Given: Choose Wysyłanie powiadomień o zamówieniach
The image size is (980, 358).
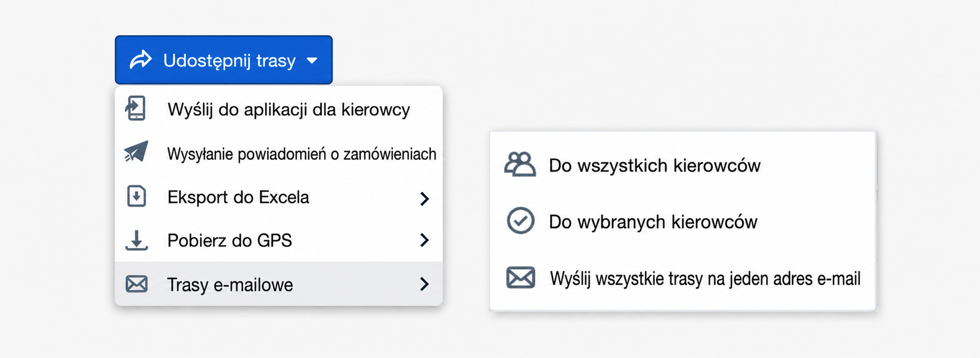Looking at the screenshot, I should (279, 153).
